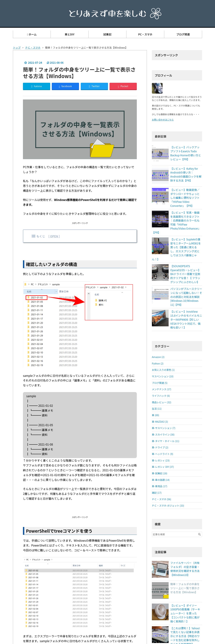Open the 車とDIY navigation menu item
Screen dimensions: 215x644
70,34
